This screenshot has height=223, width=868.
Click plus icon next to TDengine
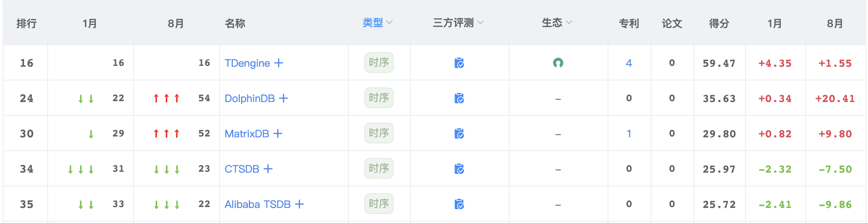[x=279, y=63]
